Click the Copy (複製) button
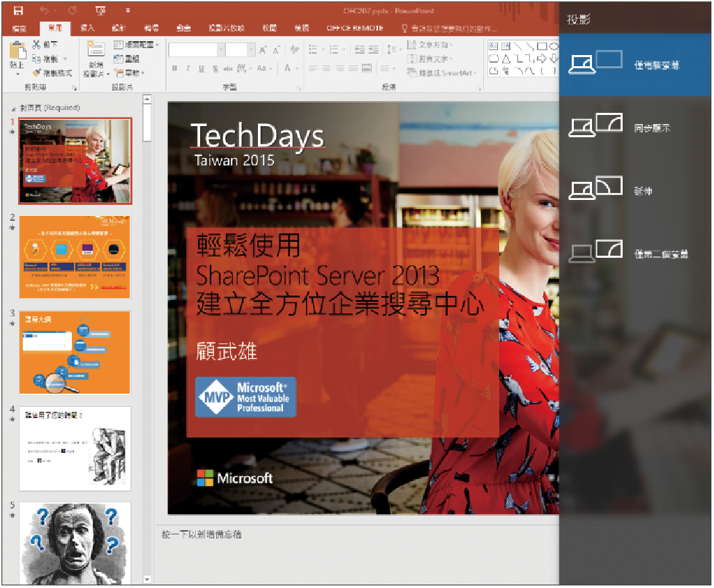714x588 pixels. (x=45, y=59)
